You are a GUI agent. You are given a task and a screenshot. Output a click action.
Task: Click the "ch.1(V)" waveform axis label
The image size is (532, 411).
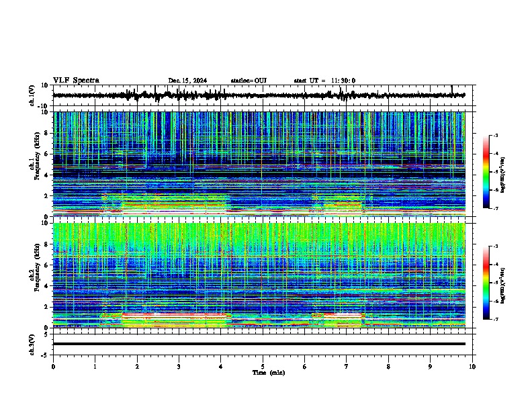(x=32, y=95)
